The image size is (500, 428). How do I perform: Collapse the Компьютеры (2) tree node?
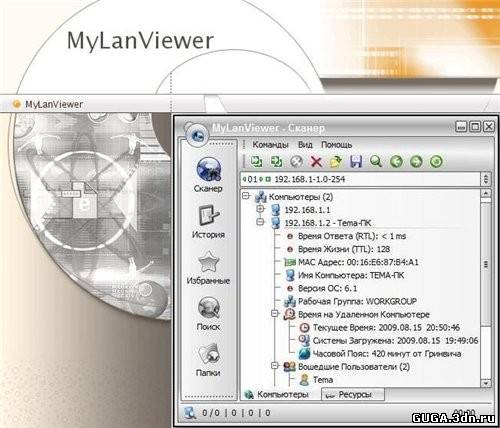[x=246, y=196]
